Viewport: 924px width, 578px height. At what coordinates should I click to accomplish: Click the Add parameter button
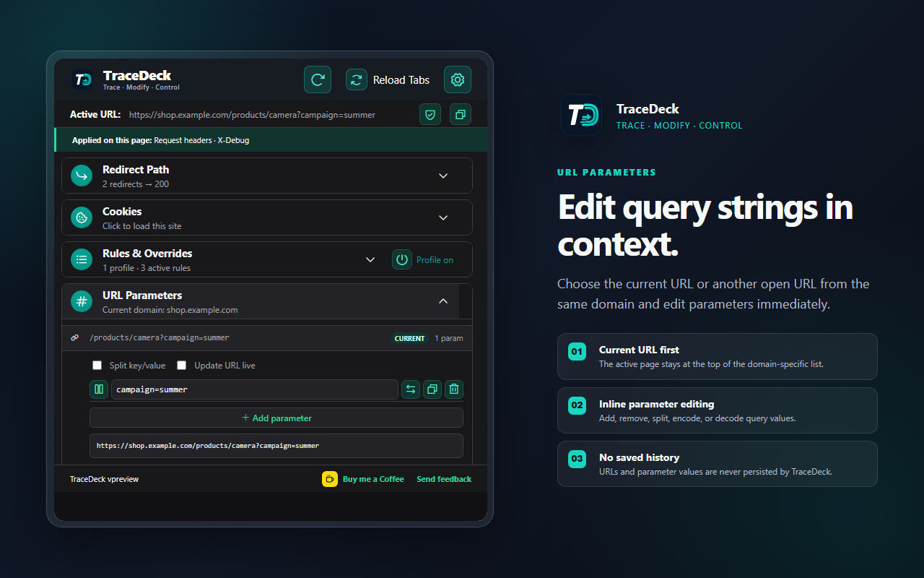(276, 418)
